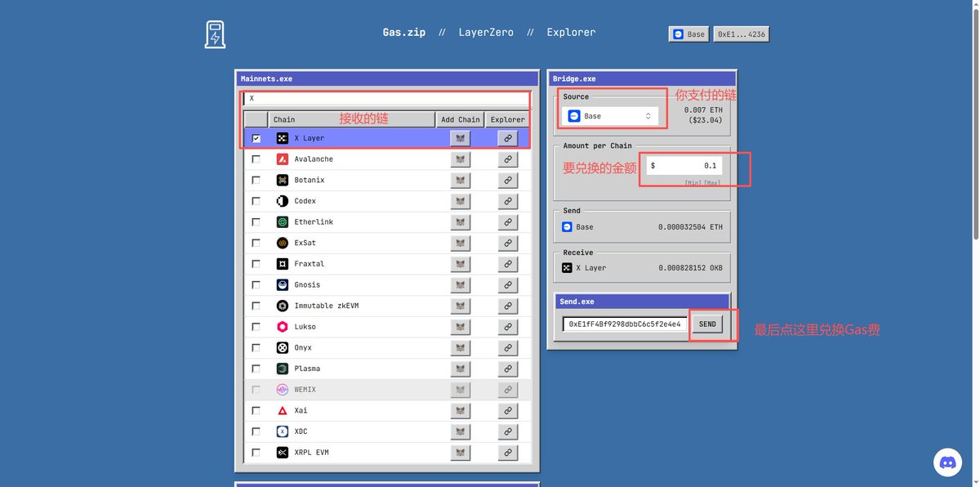Select the XDC chain row name

click(301, 431)
